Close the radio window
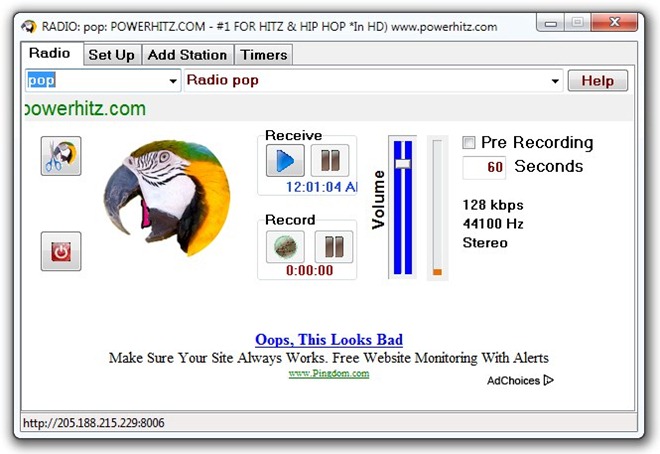This screenshot has width=660, height=454. point(615,22)
